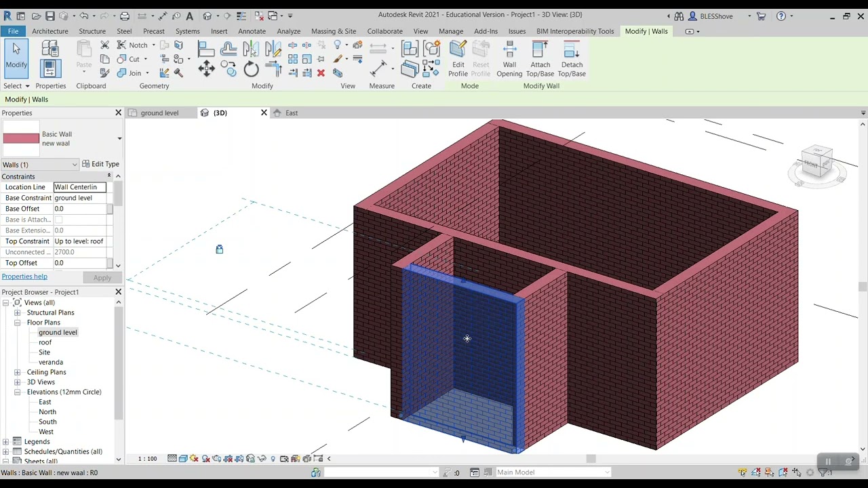Expand the Ceiling Plans tree node
Viewport: 868px width, 488px height.
coord(17,372)
